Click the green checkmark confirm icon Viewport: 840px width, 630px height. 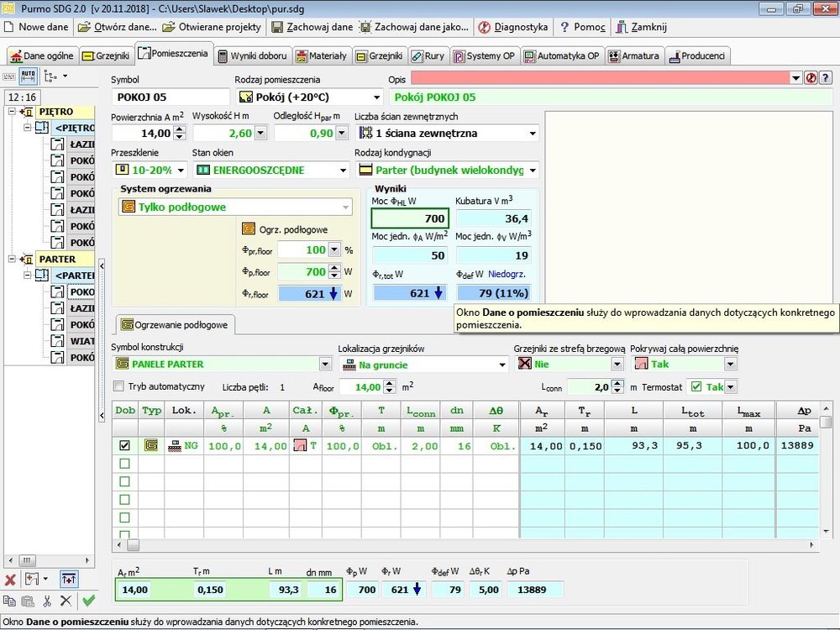pos(88,601)
